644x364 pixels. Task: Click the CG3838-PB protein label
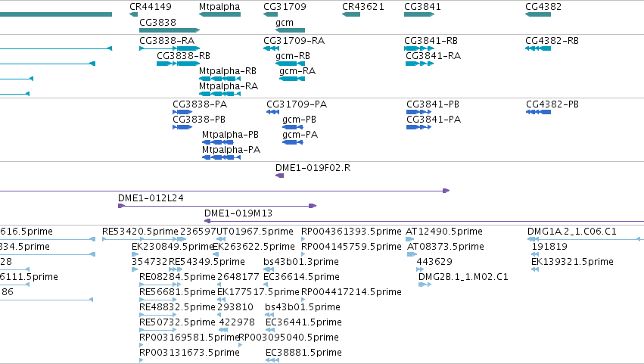(x=199, y=120)
